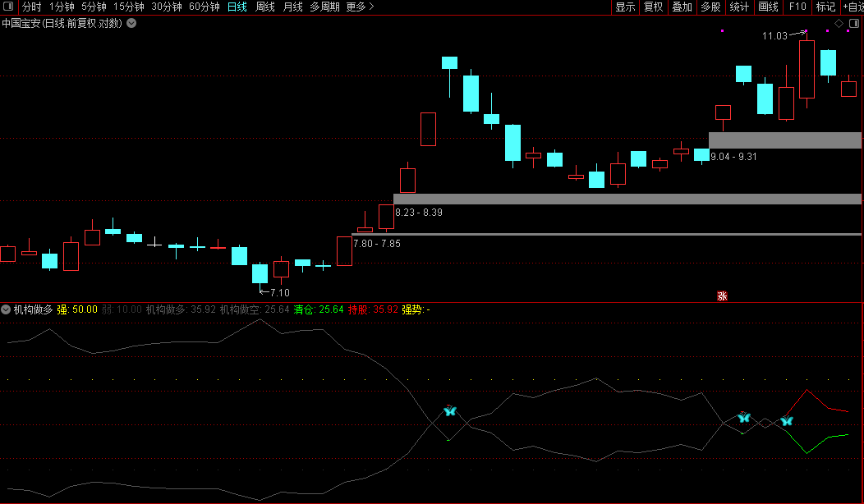Click the gray 8.23-8.39 gap band
Image resolution: width=864 pixels, height=504 pixels.
click(627, 199)
